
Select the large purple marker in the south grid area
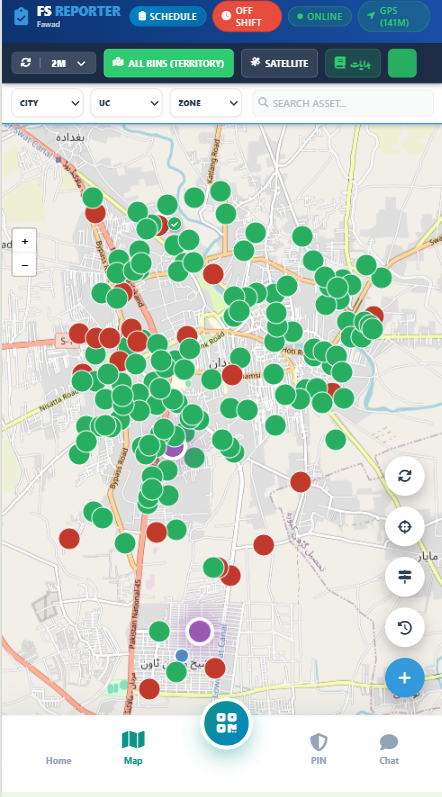tap(200, 631)
